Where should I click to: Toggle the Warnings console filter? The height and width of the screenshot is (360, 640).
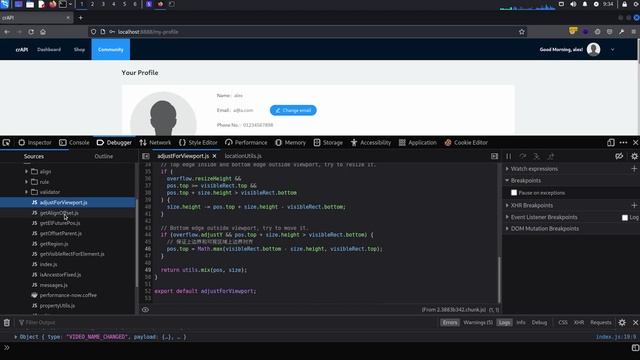pos(478,322)
